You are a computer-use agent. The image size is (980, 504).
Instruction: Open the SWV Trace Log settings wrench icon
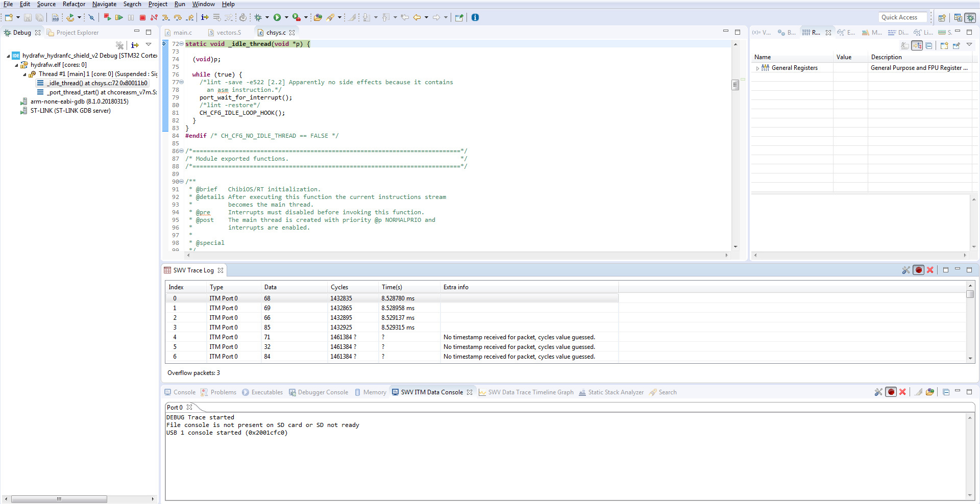[906, 270]
